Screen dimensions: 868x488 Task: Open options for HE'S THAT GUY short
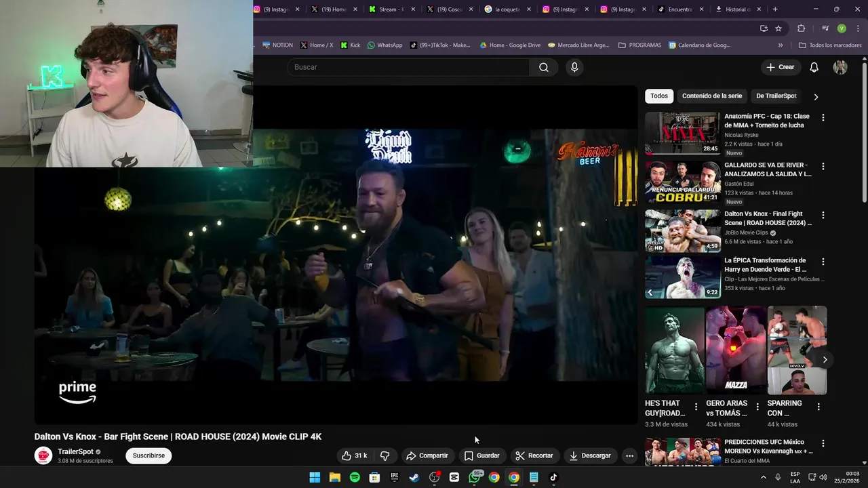tap(696, 407)
